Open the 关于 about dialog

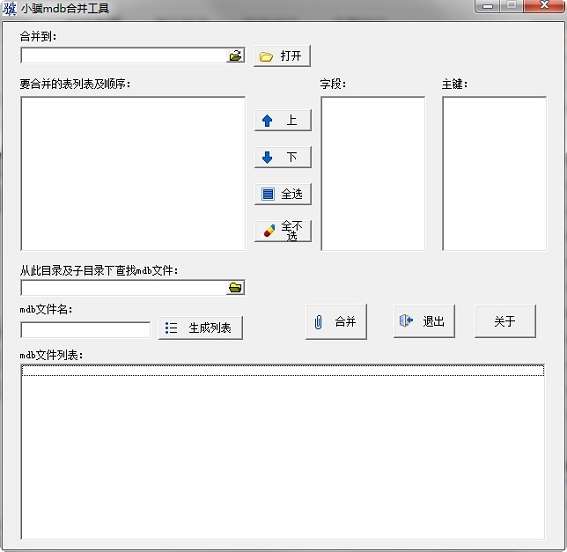point(505,321)
